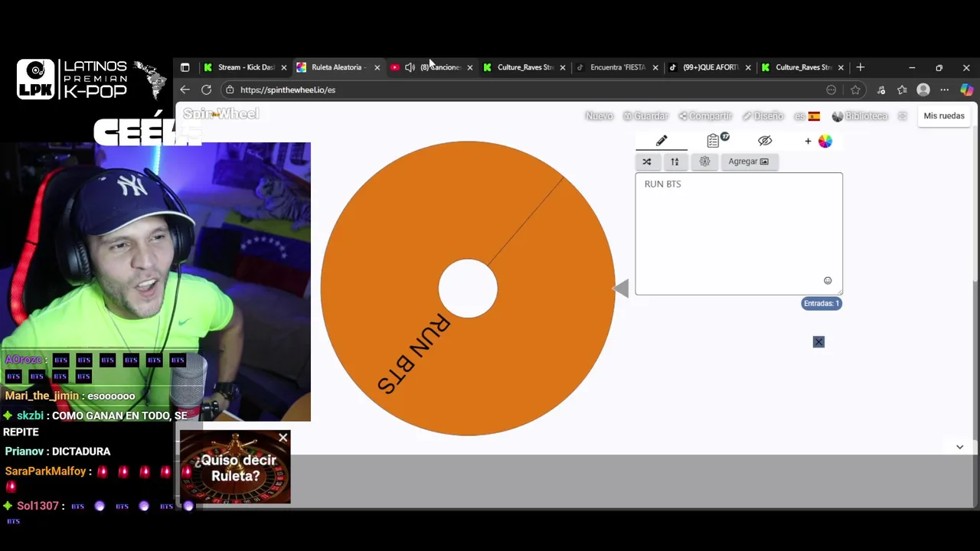Screen dimensions: 980x551
Task: Open a new browser tab
Action: coord(860,67)
